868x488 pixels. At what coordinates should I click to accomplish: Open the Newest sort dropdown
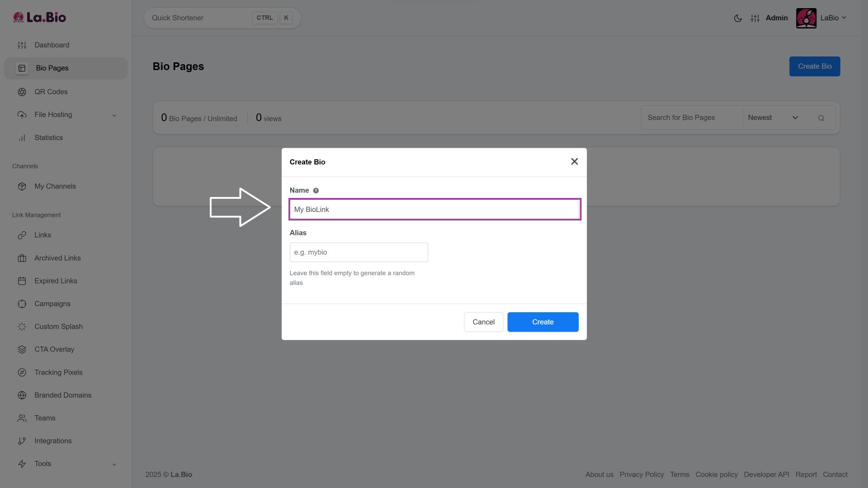pos(773,118)
